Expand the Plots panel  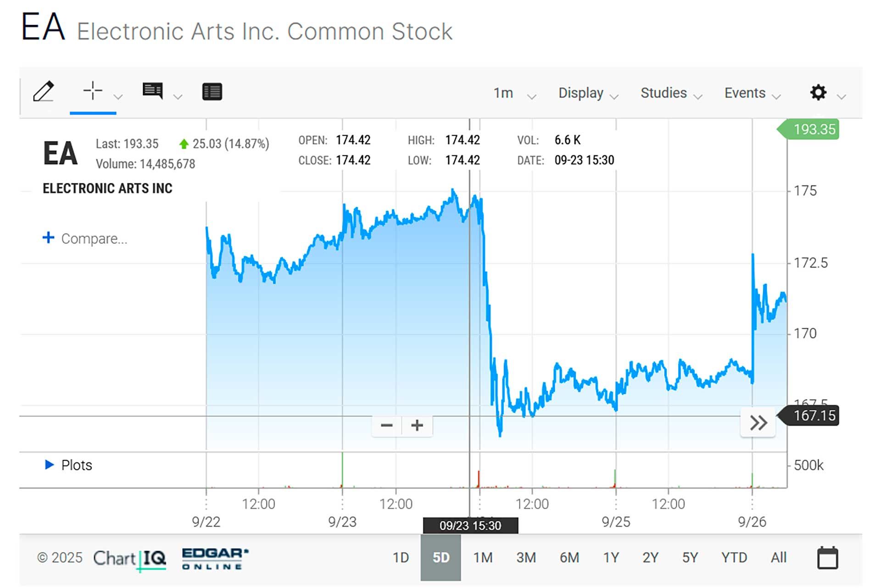click(x=50, y=465)
